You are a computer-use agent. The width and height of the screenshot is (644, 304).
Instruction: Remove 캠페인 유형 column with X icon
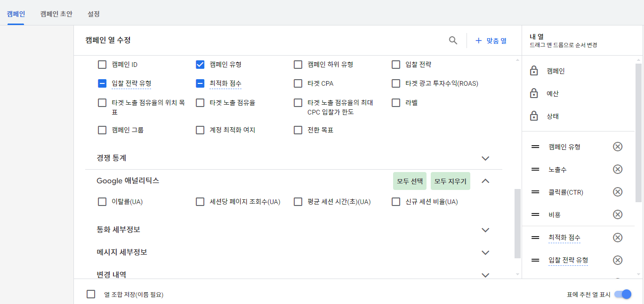click(618, 147)
